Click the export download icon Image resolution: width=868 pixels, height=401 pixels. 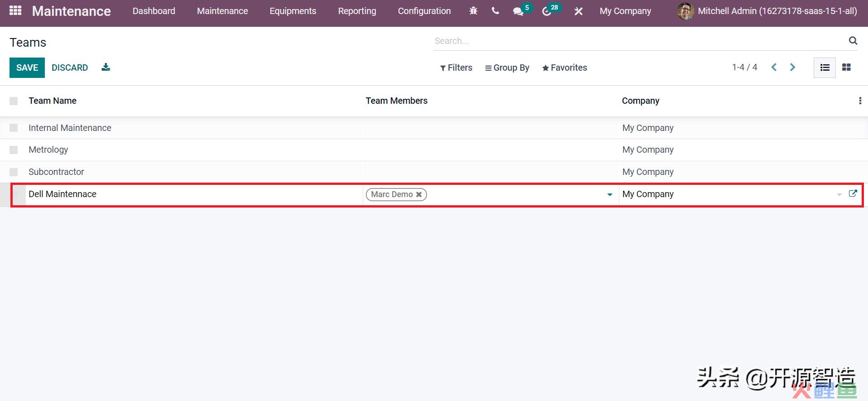(x=106, y=67)
